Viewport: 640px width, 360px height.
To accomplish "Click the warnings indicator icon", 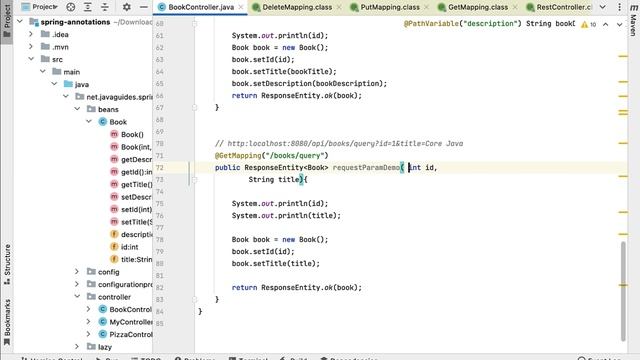I will [584, 24].
